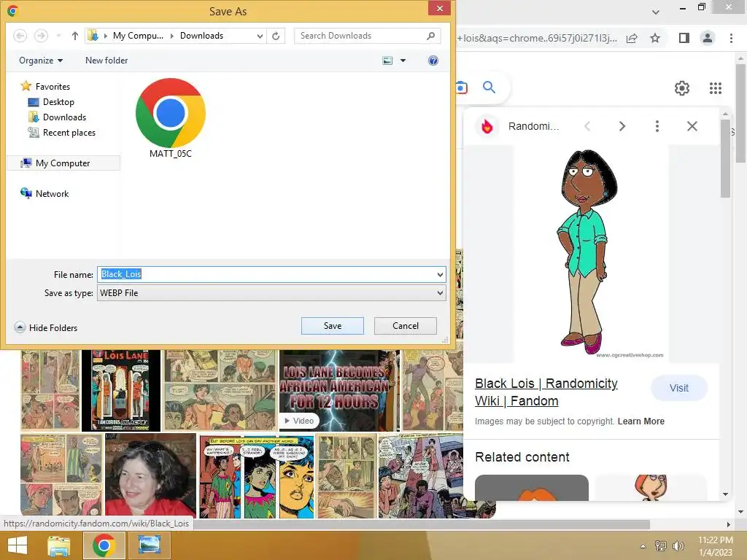This screenshot has height=560, width=747.
Task: Bookmark this page with star icon
Action: pos(655,38)
